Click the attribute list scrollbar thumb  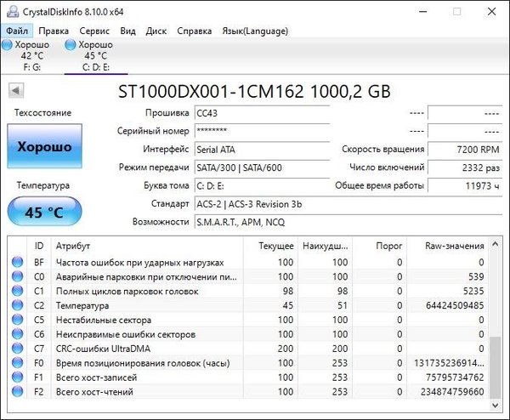pos(495,367)
